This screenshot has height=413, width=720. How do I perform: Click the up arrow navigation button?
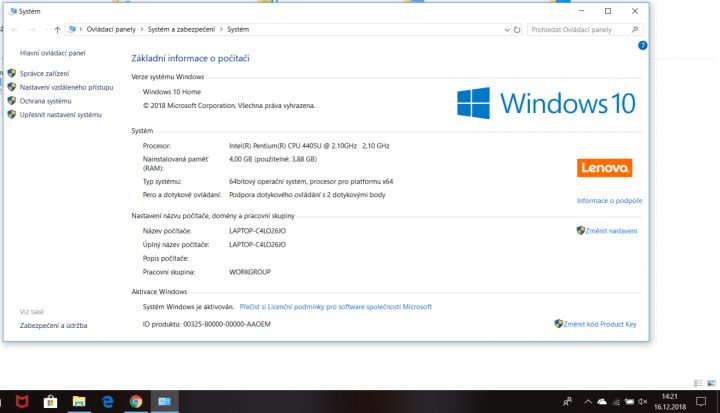[57, 30]
